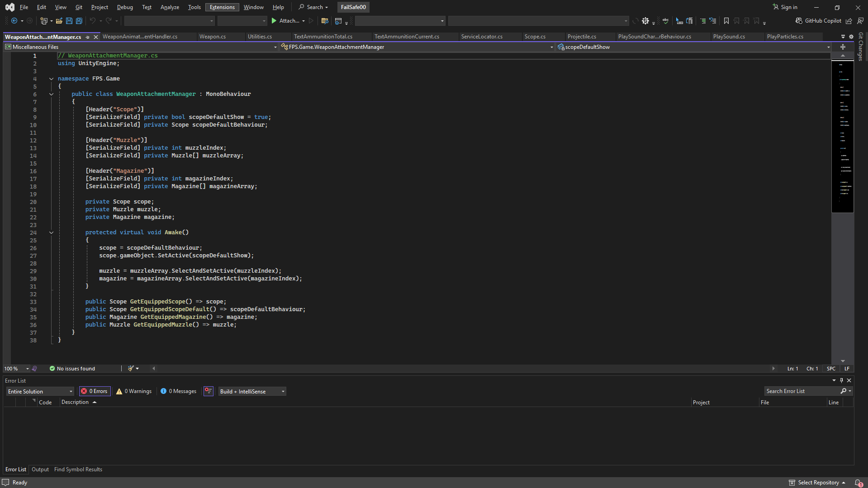This screenshot has width=868, height=488.
Task: Click the vertical scrollbar code minimap
Action: [842, 136]
